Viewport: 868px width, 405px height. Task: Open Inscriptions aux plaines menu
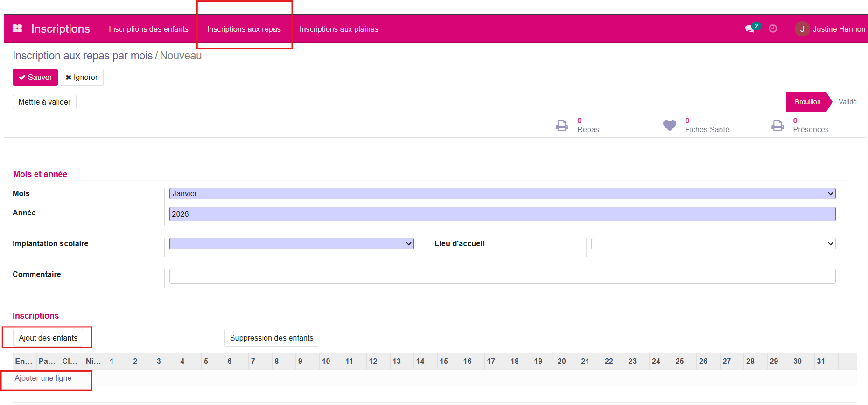[339, 29]
